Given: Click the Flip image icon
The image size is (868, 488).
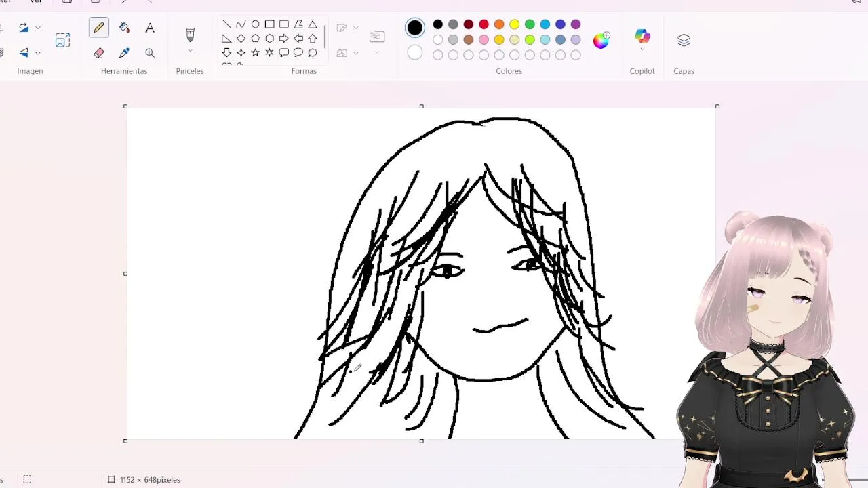Looking at the screenshot, I should pos(24,53).
